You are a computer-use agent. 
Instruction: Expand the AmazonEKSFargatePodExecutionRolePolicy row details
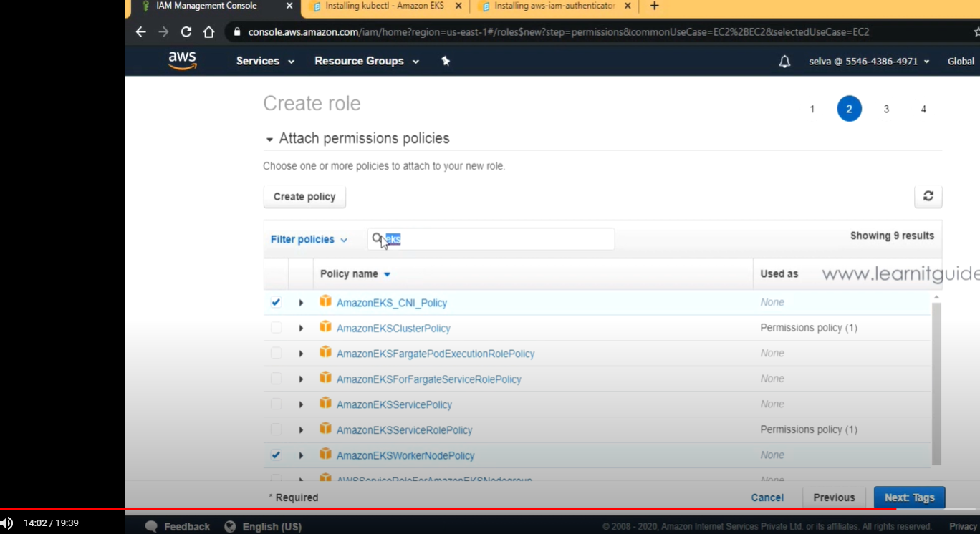301,354
